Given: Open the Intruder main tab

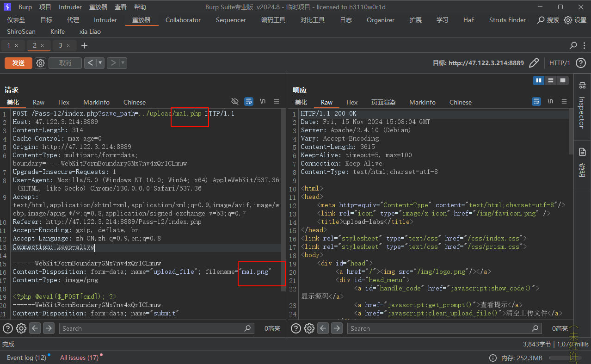Looking at the screenshot, I should [105, 20].
